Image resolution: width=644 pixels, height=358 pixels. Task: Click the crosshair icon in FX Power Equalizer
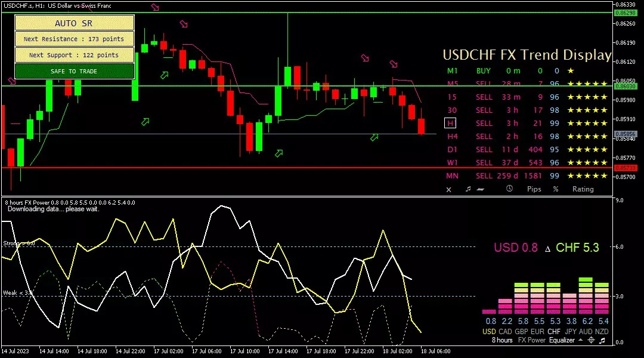[591, 340]
